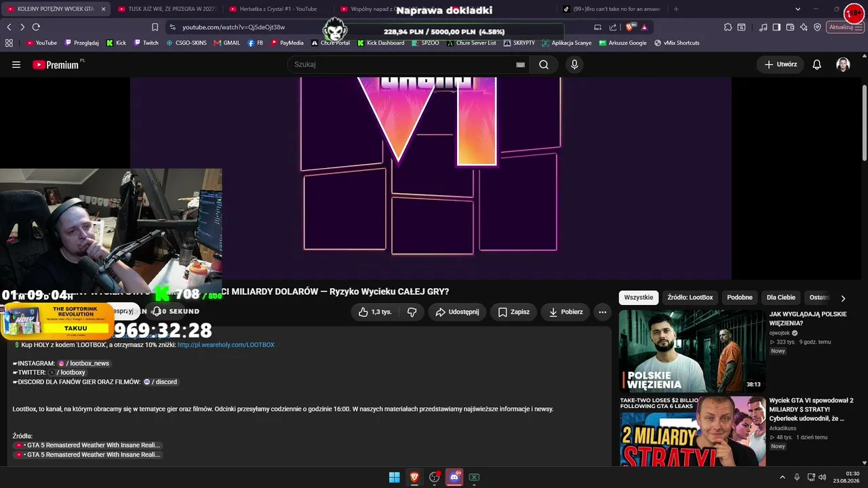The height and width of the screenshot is (488, 868).
Task: Open the site settings icon in address bar
Action: pos(172,27)
